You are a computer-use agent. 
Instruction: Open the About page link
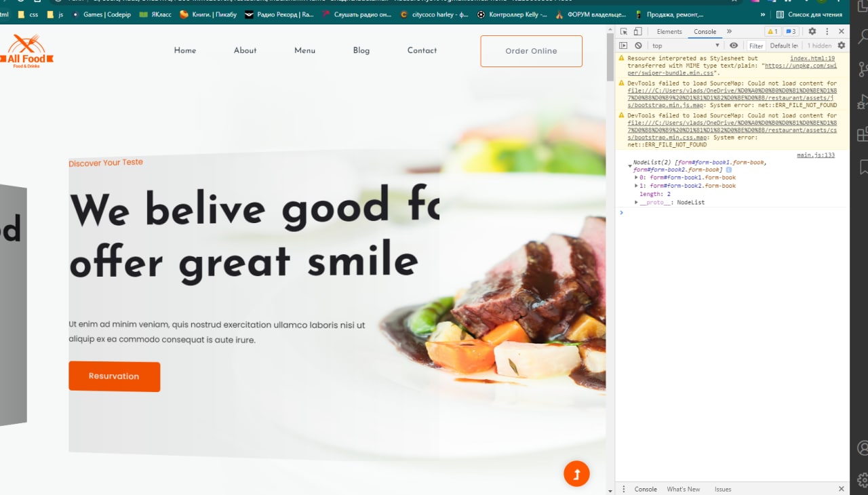pyautogui.click(x=245, y=50)
